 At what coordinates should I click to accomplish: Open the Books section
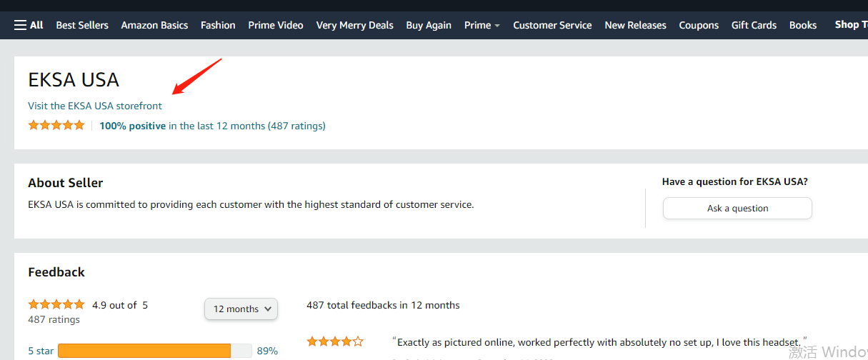pyautogui.click(x=803, y=25)
